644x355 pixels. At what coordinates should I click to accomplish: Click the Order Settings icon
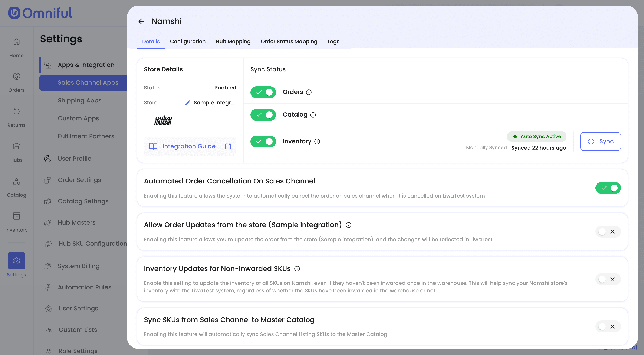pyautogui.click(x=48, y=180)
